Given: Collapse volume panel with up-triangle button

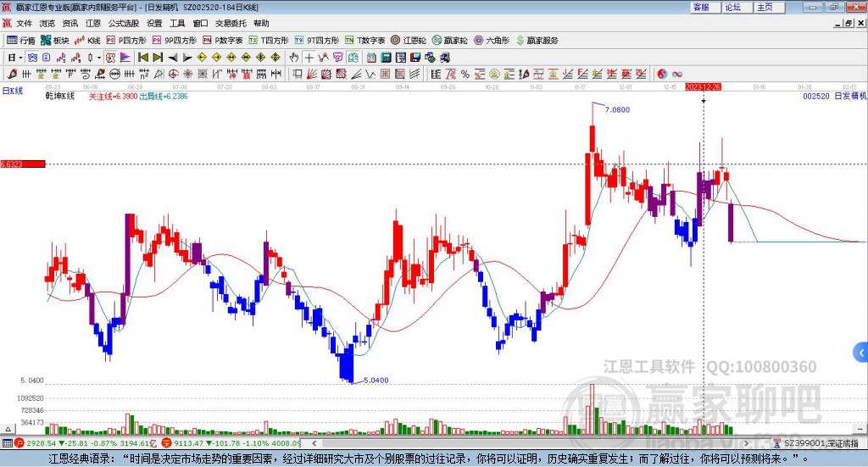Looking at the screenshot, I should pyautogui.click(x=8, y=429).
